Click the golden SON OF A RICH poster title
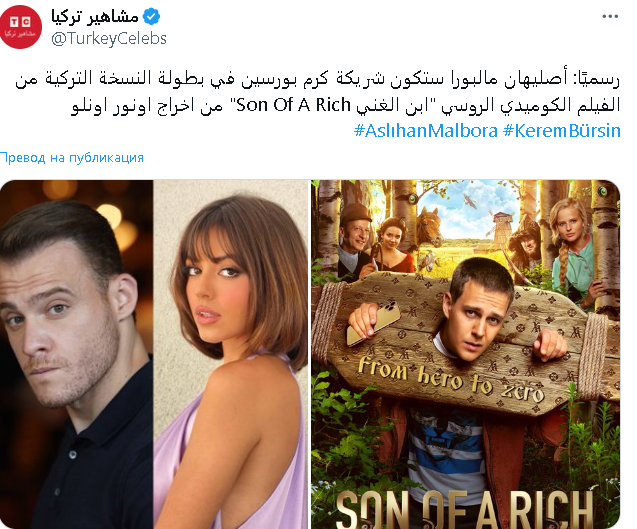 (x=466, y=509)
